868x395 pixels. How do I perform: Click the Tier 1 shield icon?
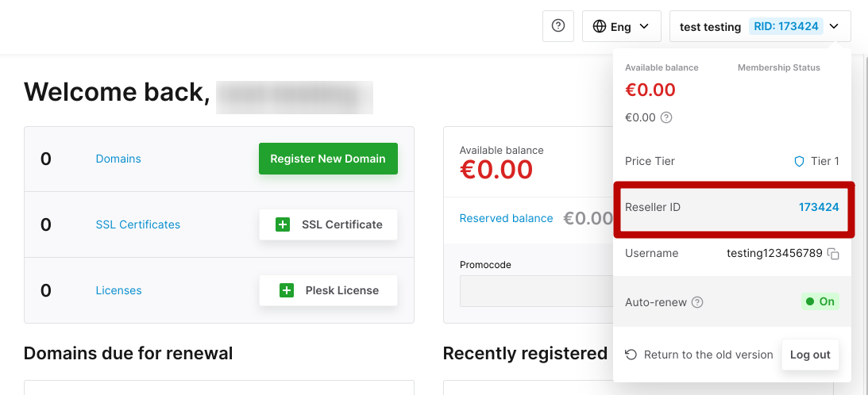click(x=799, y=162)
